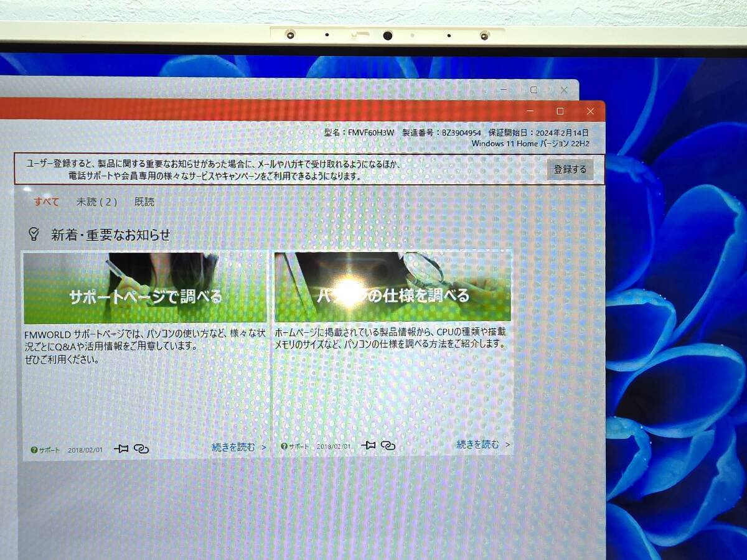
Task: Click the ユーザー登録すると notice text
Action: [215, 170]
